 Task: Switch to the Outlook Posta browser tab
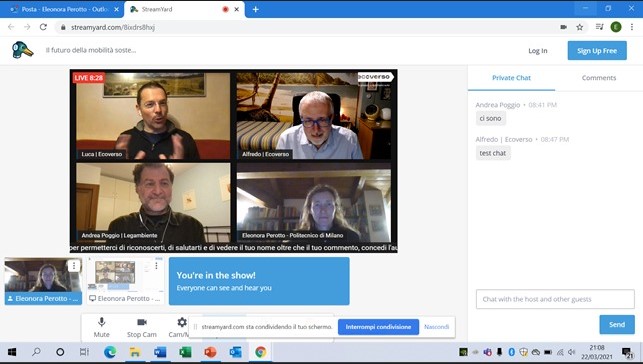tap(62, 9)
